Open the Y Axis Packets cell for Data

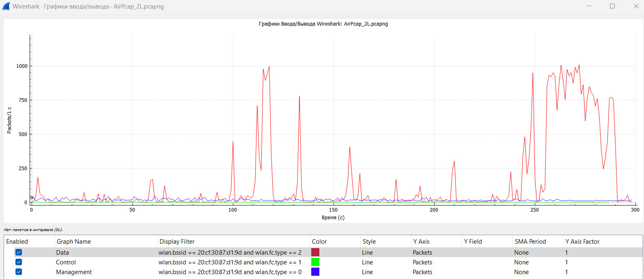click(422, 253)
